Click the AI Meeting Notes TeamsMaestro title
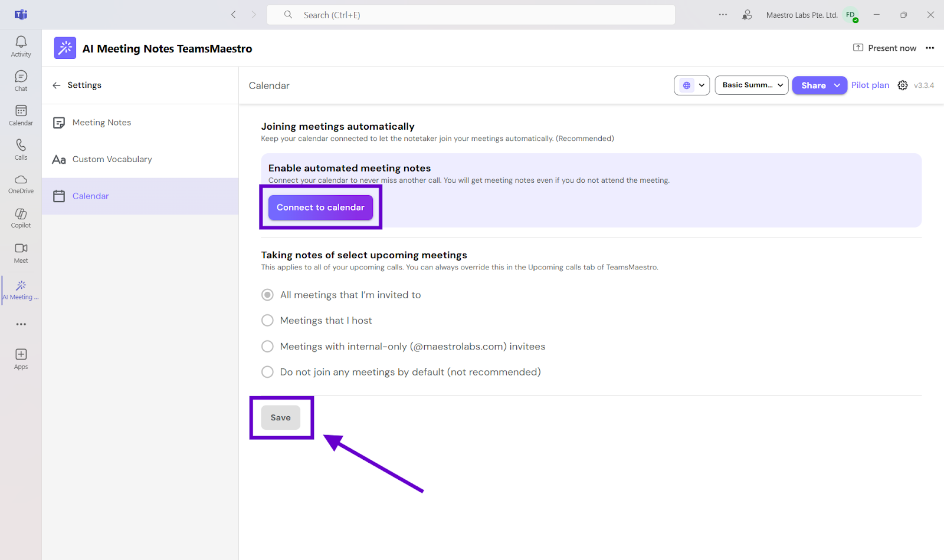944x560 pixels. point(167,49)
